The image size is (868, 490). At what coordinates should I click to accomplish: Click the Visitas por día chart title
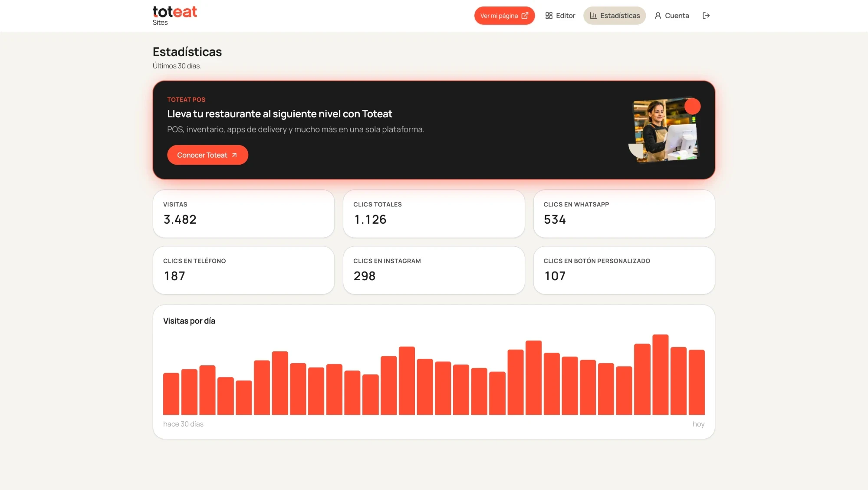[x=189, y=321]
